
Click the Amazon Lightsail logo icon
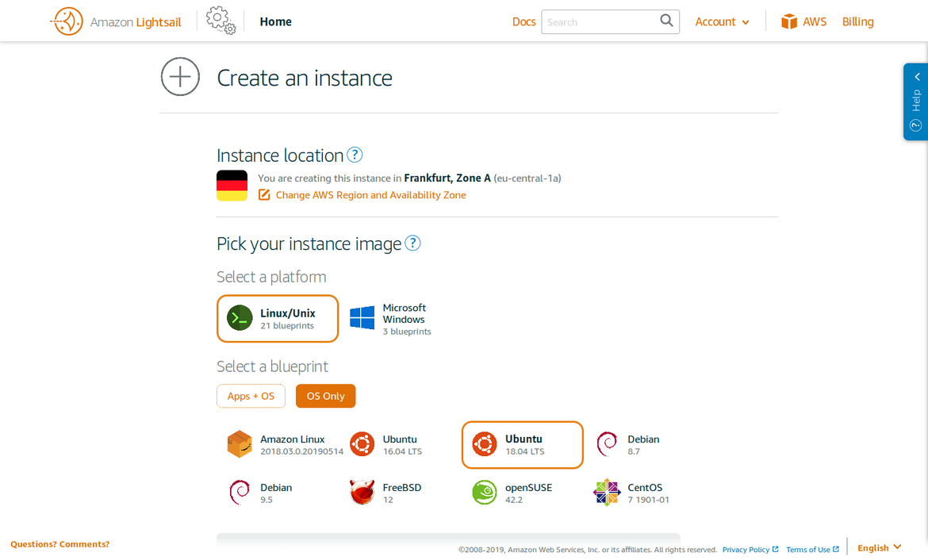click(x=67, y=21)
